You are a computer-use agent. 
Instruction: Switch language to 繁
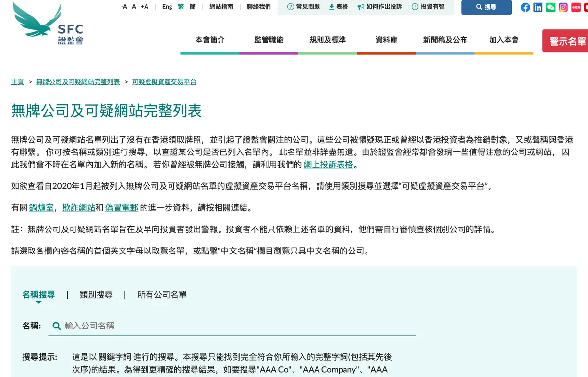(x=181, y=7)
